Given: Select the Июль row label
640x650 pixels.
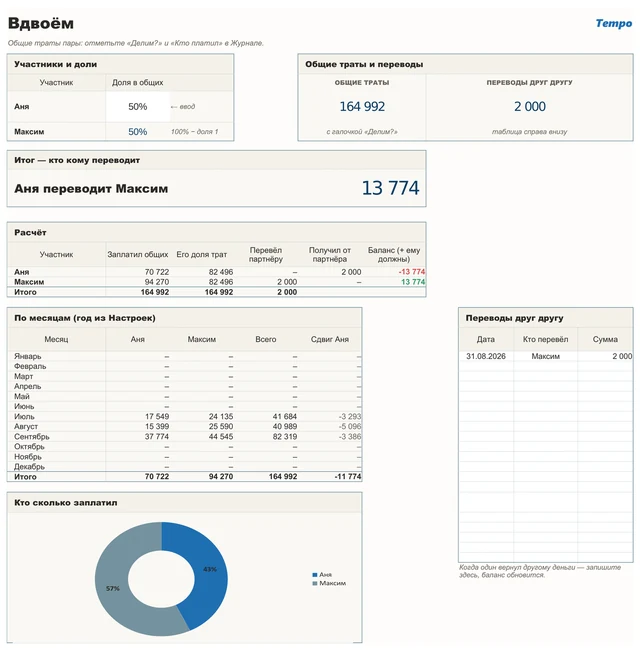Looking at the screenshot, I should tap(24, 417).
